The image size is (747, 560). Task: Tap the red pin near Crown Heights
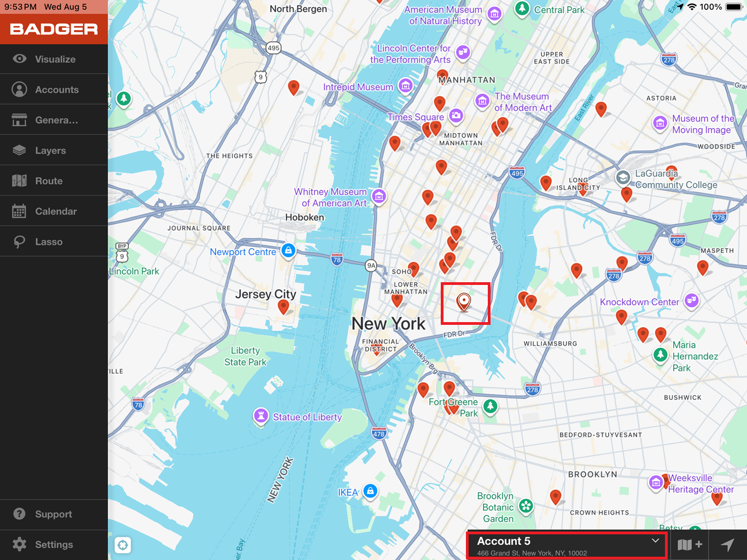[x=556, y=497]
